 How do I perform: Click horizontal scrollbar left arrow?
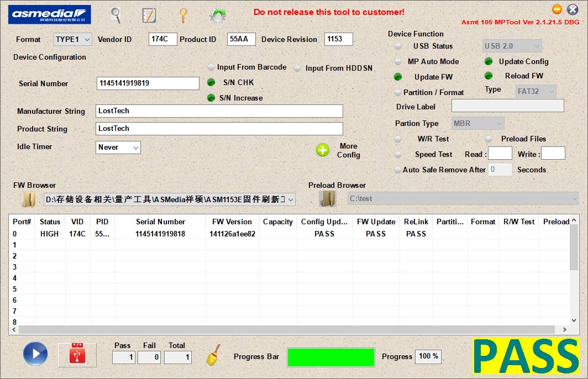14,329
